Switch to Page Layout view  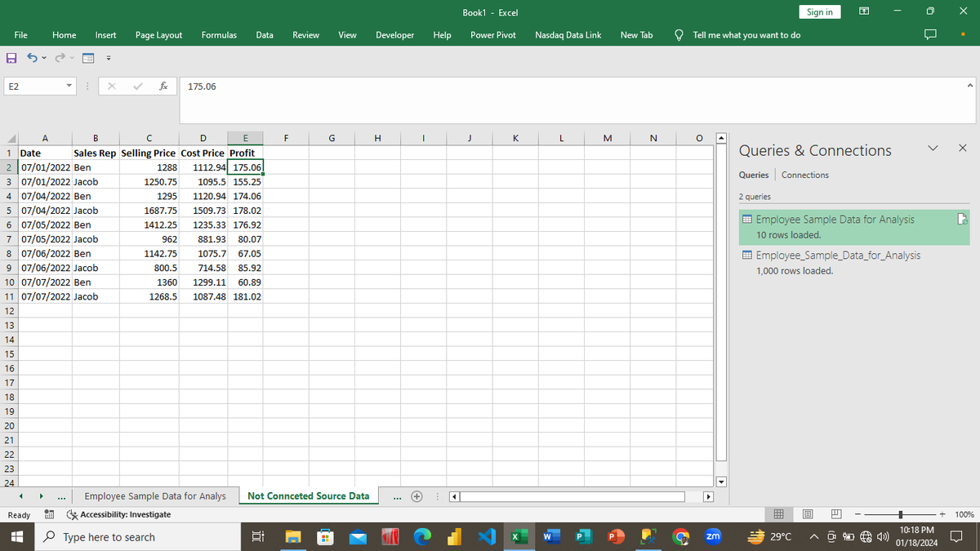807,514
